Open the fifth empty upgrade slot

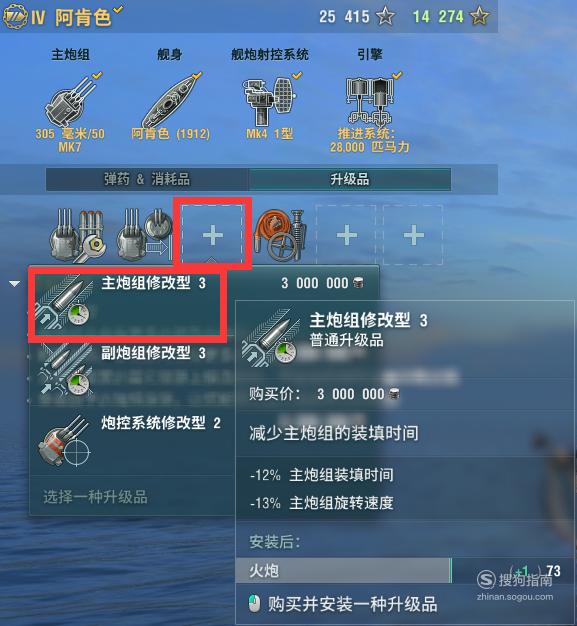(346, 235)
